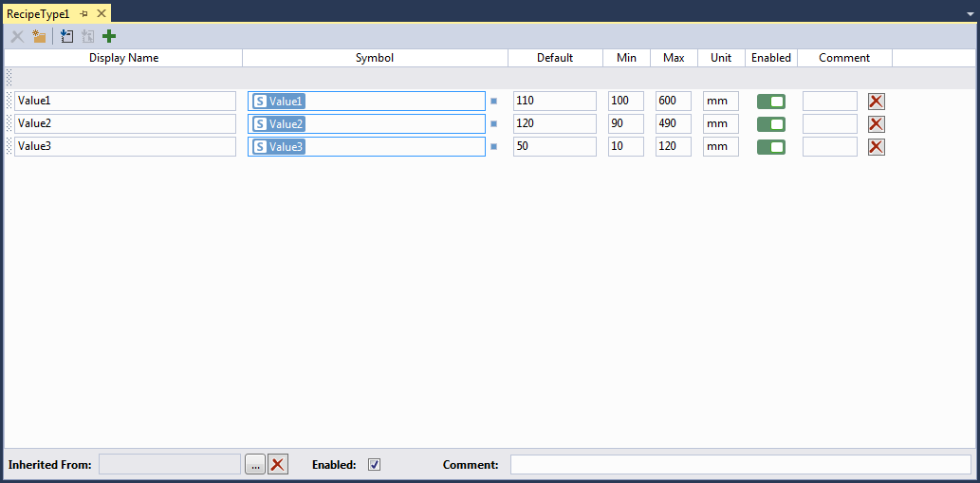The height and width of the screenshot is (483, 980).
Task: Click the Enabled column header
Action: [771, 58]
